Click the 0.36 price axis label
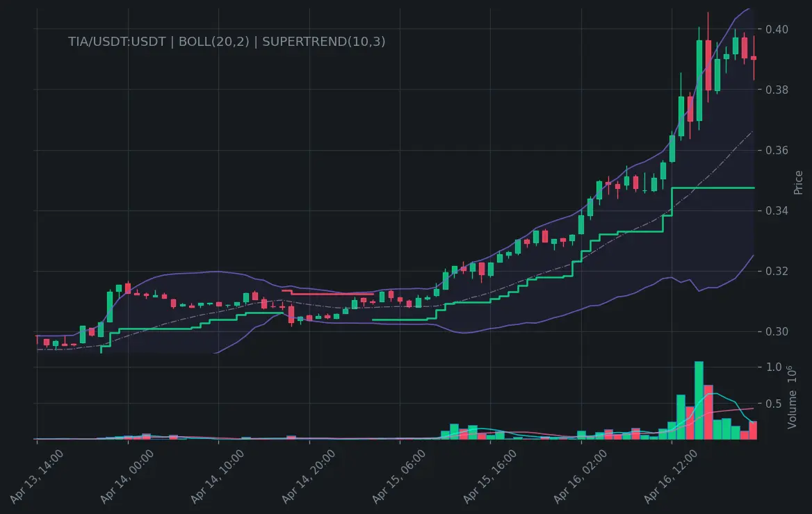The image size is (812, 514). [777, 150]
